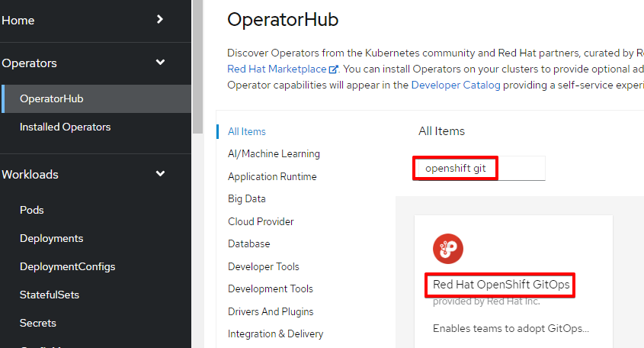644x348 pixels.
Task: Open StatefulSets in the sidebar
Action: click(x=50, y=295)
